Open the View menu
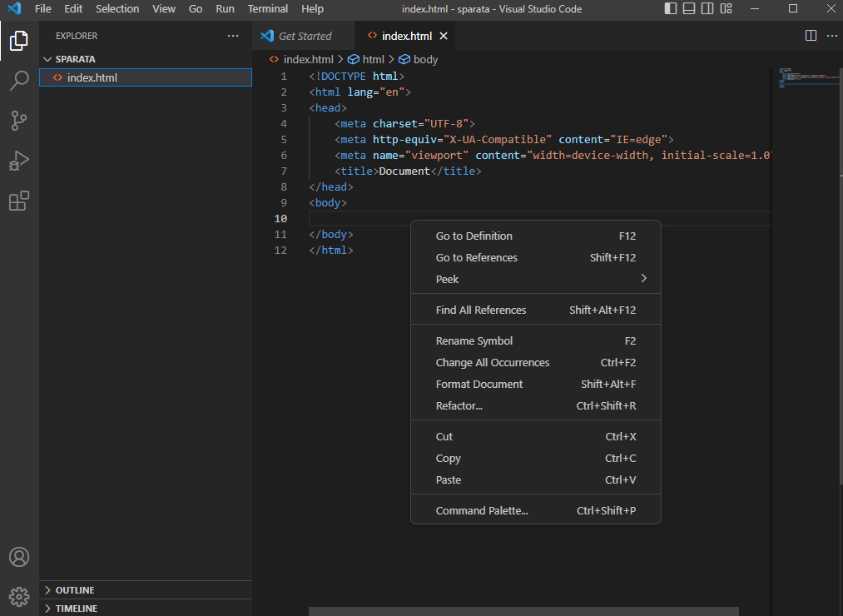The image size is (843, 616). [x=163, y=8]
